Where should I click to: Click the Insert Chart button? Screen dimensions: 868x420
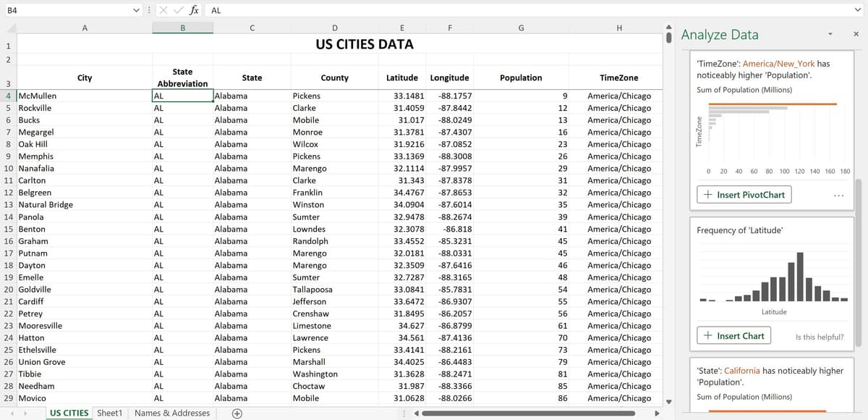coord(733,335)
